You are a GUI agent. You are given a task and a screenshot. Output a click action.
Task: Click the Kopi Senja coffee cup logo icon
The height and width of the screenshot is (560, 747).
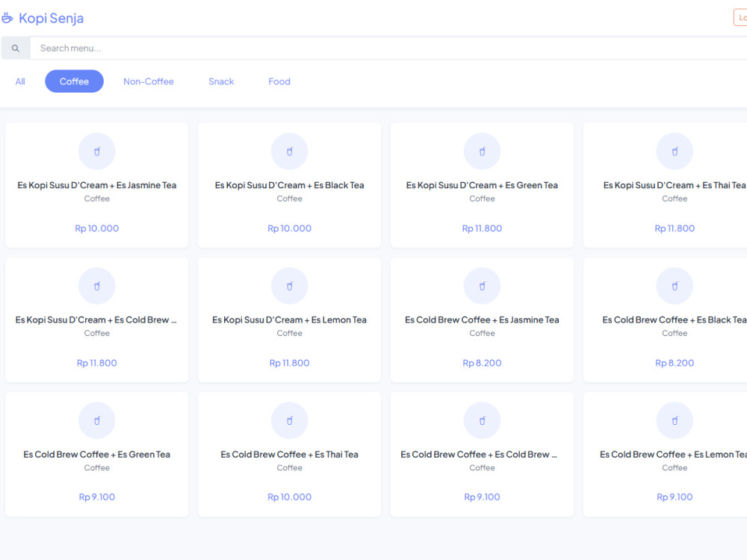click(7, 18)
